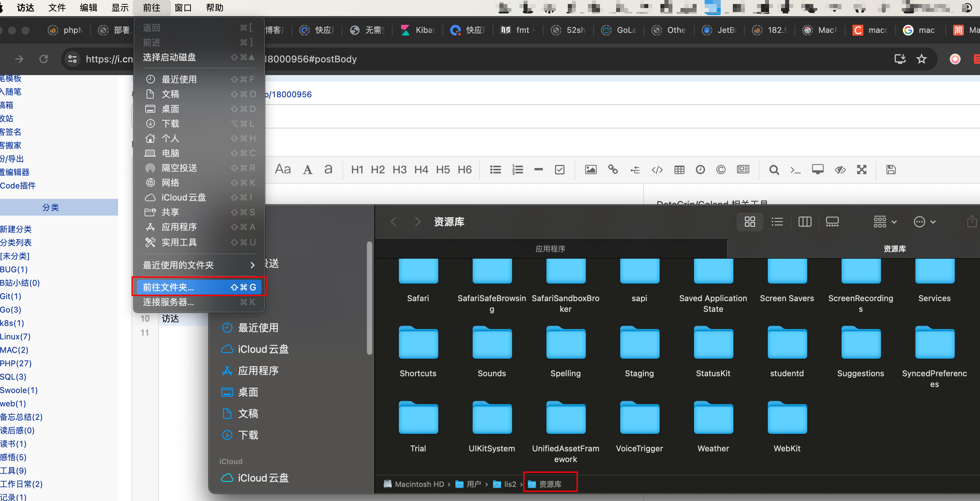980x501 pixels.
Task: Click the Finder sidebar scrollbar
Action: click(369, 298)
